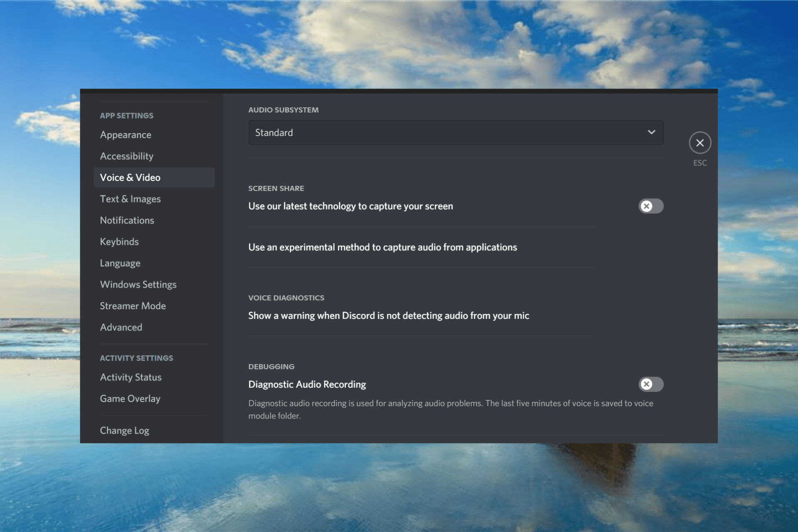Click the Keybinds settings icon

pos(119,241)
